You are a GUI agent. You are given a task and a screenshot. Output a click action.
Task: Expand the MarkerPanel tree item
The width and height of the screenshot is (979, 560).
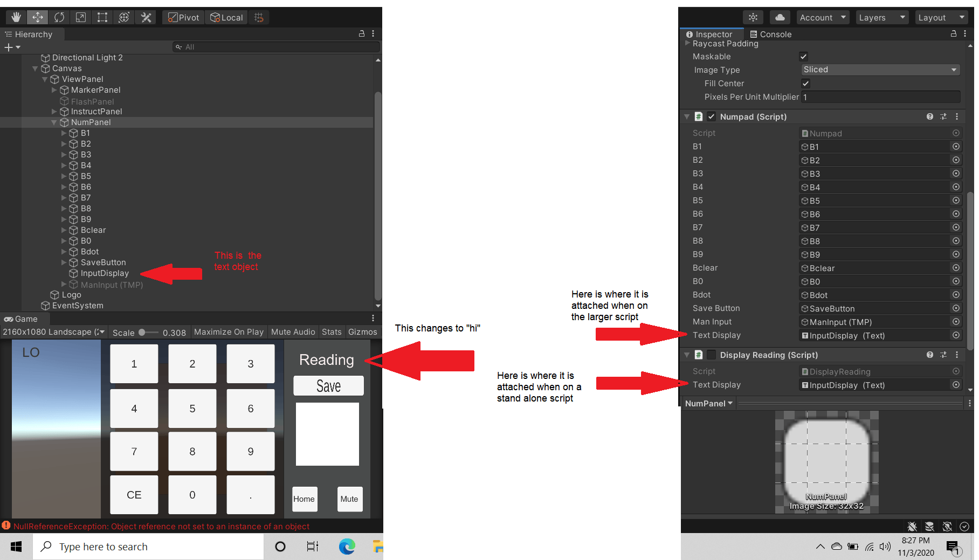[x=54, y=90]
